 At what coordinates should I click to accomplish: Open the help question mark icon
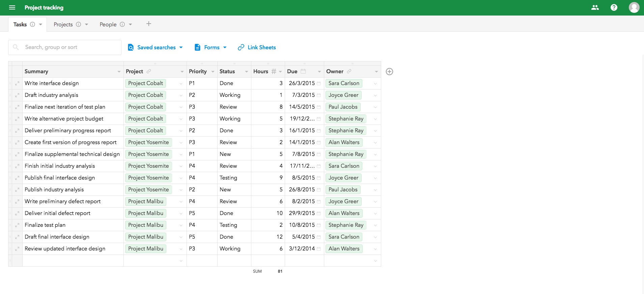614,7
